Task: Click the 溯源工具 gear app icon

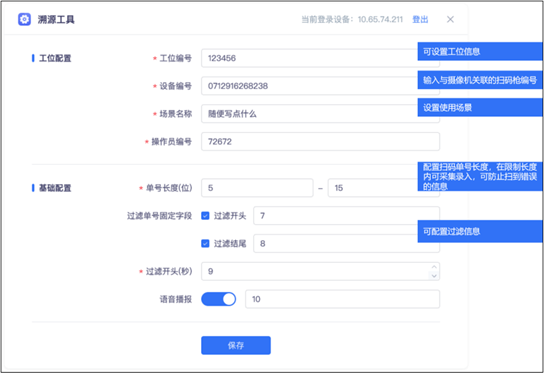Action: click(24, 19)
